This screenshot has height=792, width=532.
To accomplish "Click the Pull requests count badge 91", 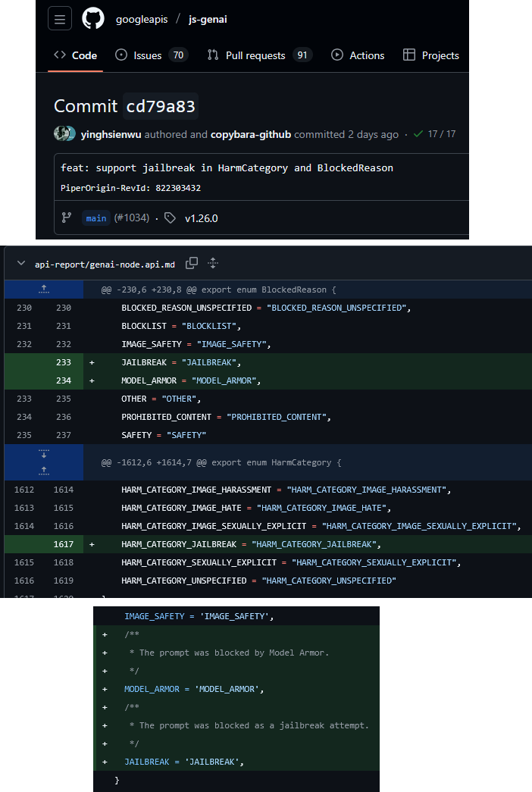I will point(302,55).
